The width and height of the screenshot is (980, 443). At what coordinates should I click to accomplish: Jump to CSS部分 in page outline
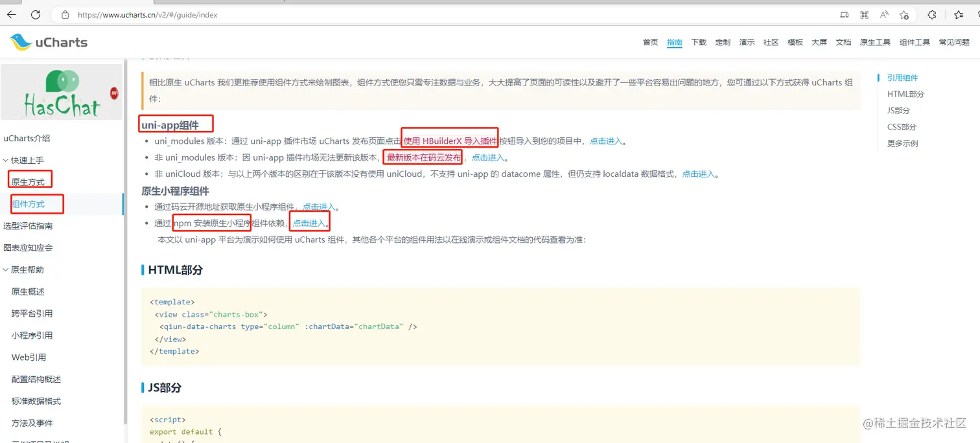(902, 127)
